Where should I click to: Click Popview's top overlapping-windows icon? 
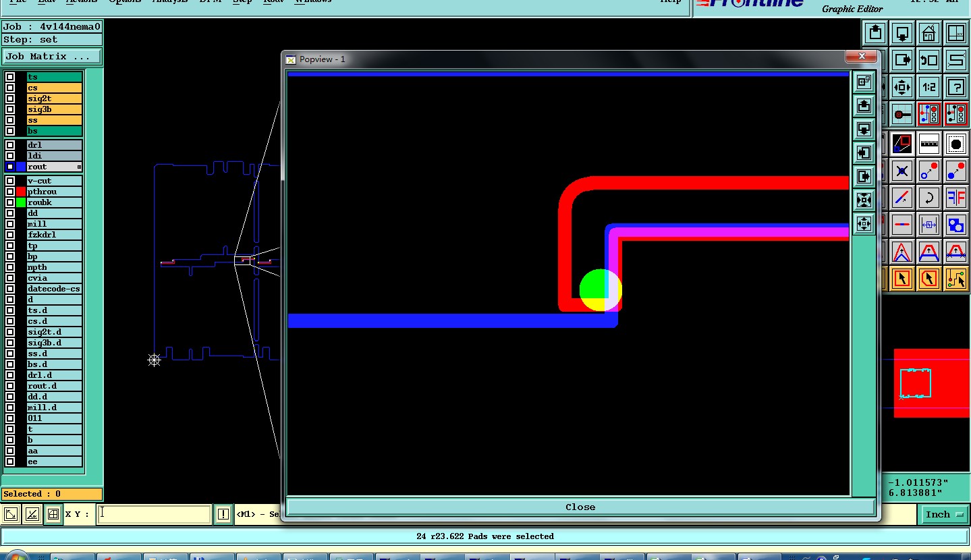pyautogui.click(x=864, y=82)
